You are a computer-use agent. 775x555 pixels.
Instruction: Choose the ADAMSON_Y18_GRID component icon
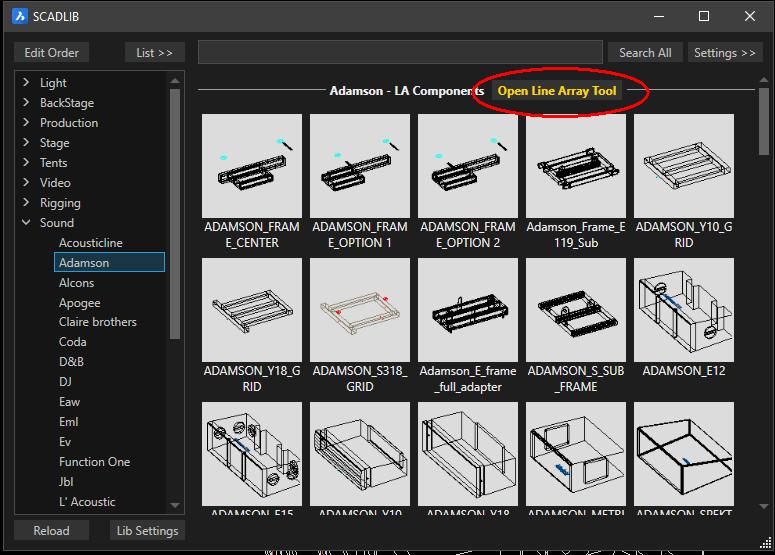tap(251, 308)
